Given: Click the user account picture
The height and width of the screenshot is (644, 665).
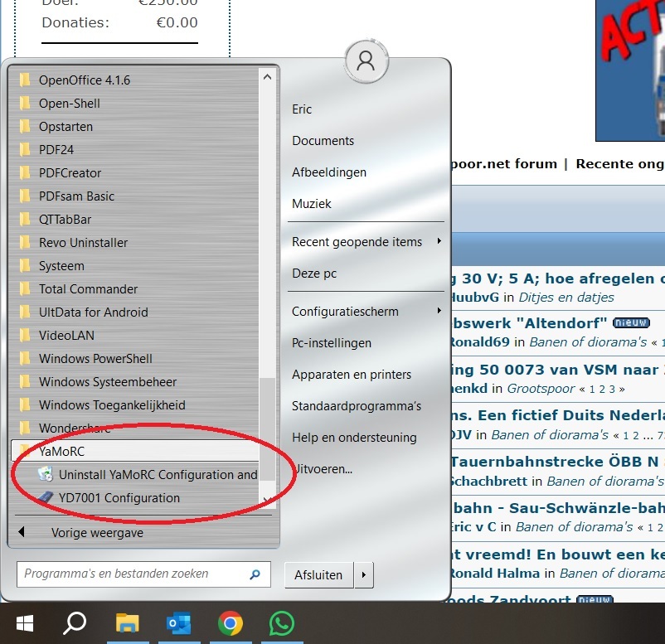Looking at the screenshot, I should coord(366,61).
